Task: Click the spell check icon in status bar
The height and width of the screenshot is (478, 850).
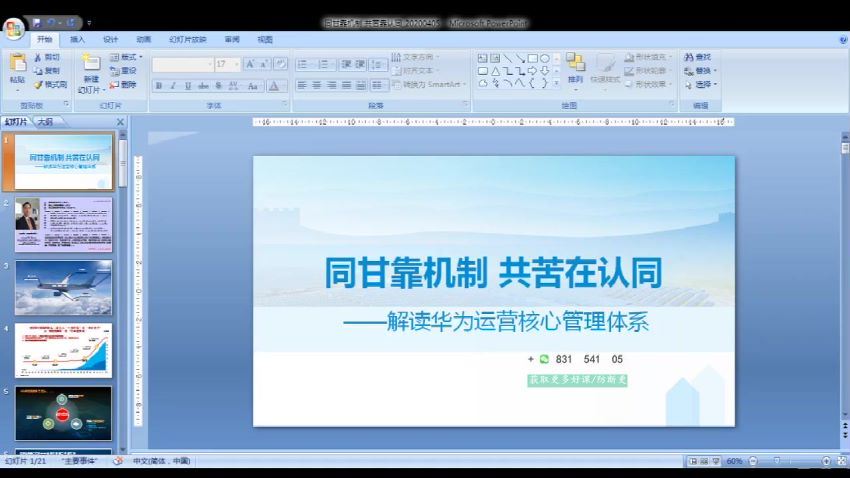Action: point(117,461)
